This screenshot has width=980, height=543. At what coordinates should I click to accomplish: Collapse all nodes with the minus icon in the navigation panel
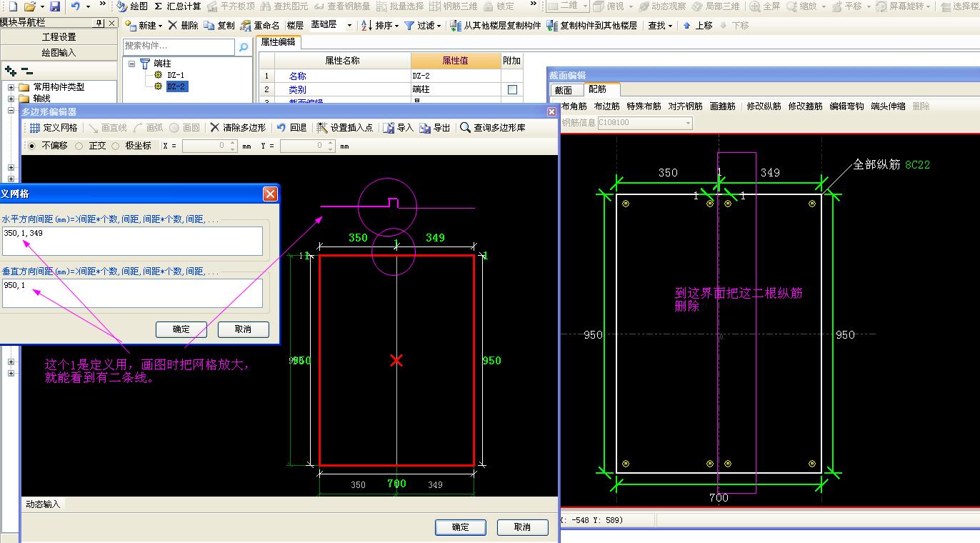point(27,71)
